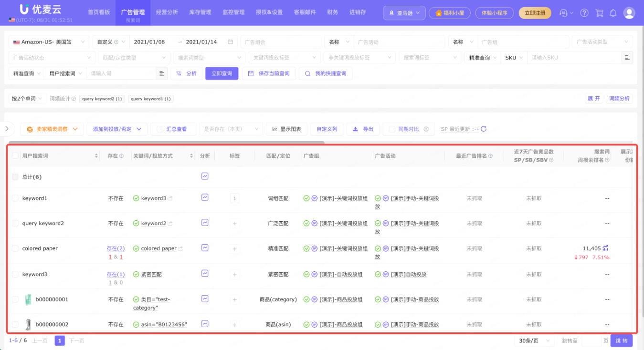
Task: Click the horizontal scrollbar above the table
Action: [x=167, y=142]
